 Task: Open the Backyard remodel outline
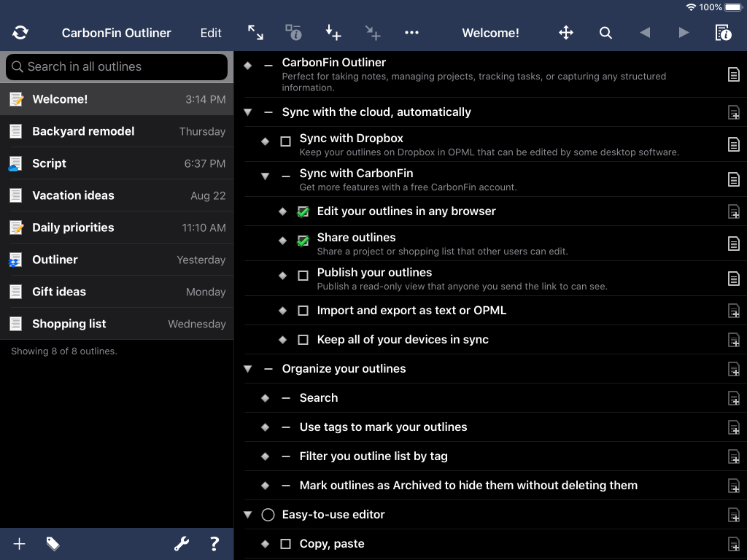pyautogui.click(x=117, y=131)
